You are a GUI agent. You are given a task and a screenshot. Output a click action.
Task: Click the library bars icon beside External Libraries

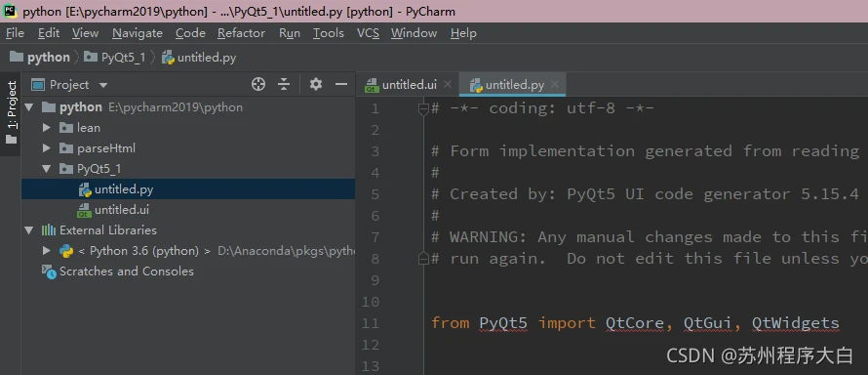[x=49, y=230]
